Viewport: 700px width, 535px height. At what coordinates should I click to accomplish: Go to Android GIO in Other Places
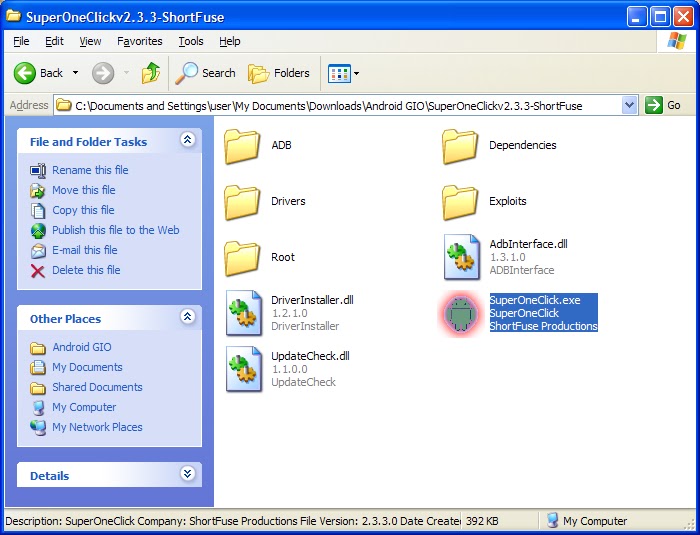pyautogui.click(x=82, y=347)
